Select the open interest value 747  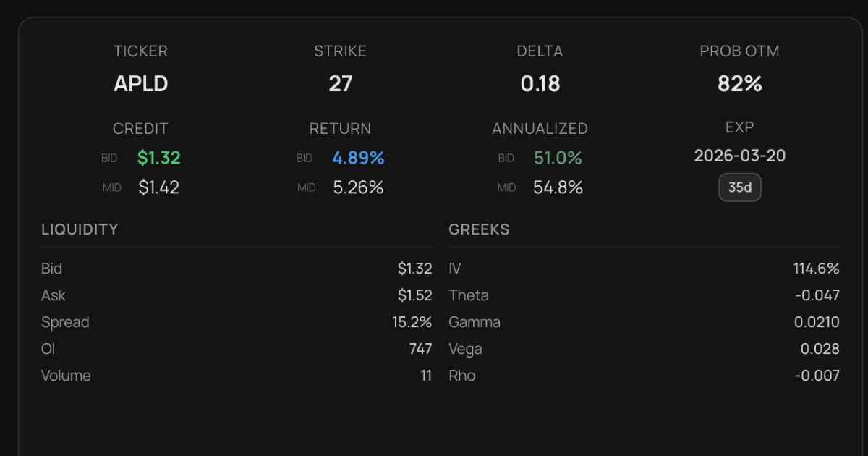[420, 349]
